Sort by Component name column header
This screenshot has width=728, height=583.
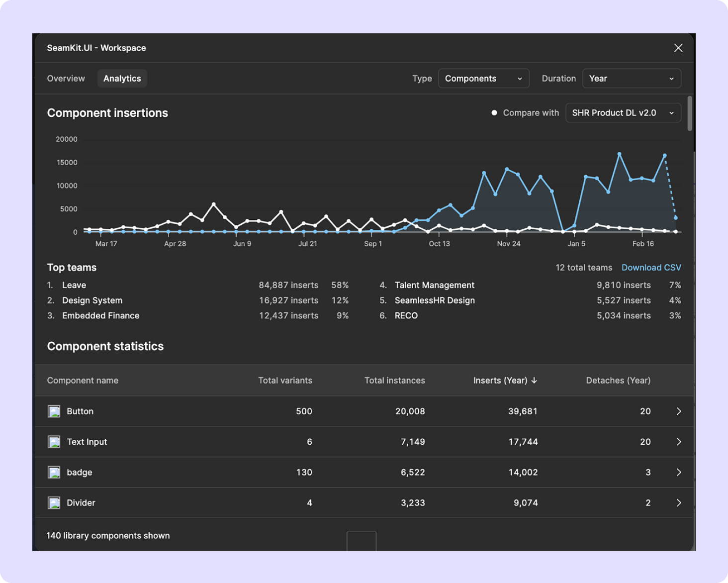83,381
